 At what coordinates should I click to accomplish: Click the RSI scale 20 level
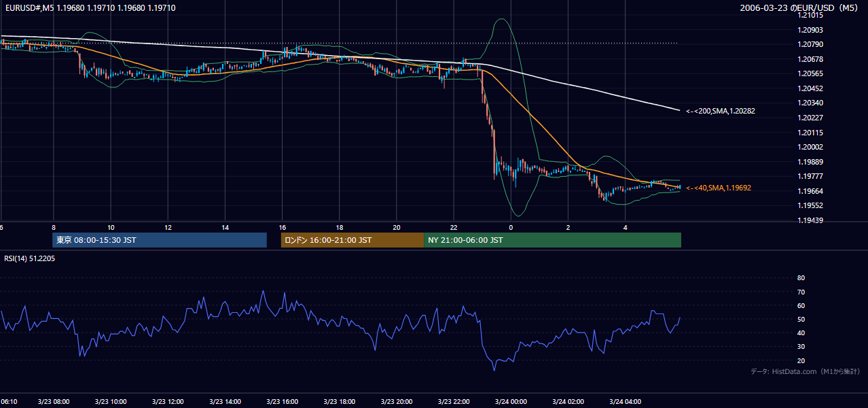click(x=801, y=360)
